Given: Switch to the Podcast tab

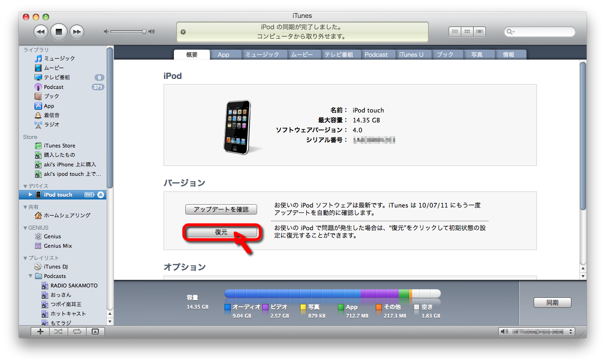Looking at the screenshot, I should [x=376, y=55].
